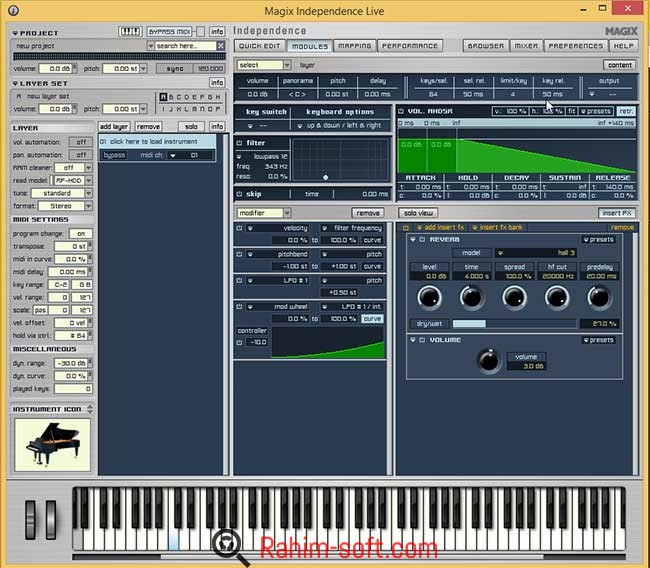Image resolution: width=650 pixels, height=568 pixels.
Task: Toggle the Volume effect power button
Action: 422,340
